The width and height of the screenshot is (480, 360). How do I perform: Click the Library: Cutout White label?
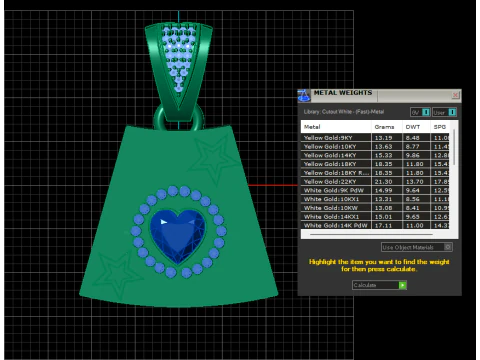coord(344,112)
